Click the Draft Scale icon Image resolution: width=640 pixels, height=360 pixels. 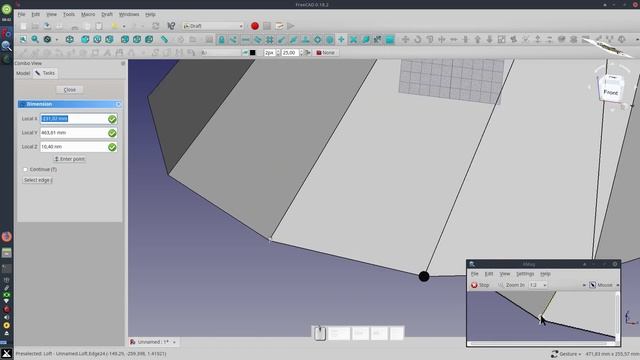click(x=502, y=40)
